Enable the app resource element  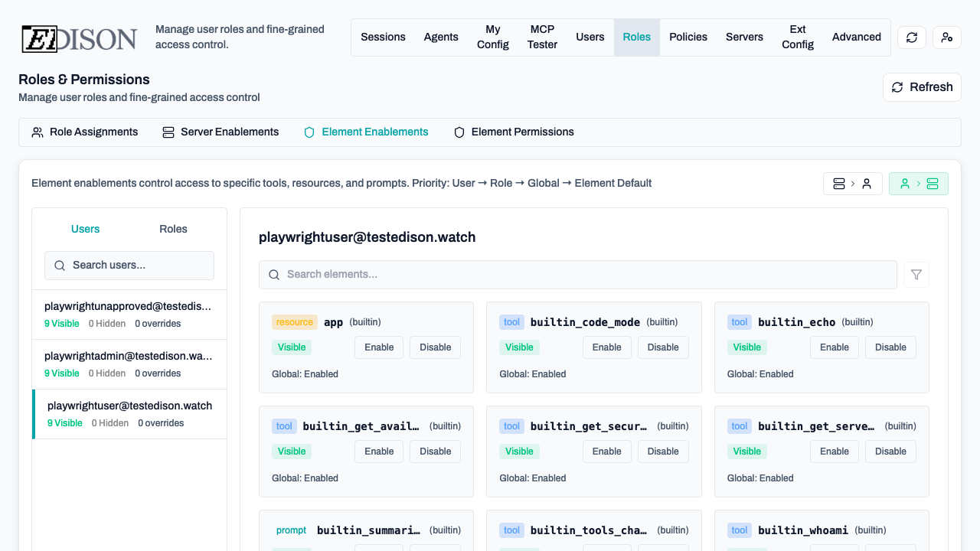(x=379, y=347)
